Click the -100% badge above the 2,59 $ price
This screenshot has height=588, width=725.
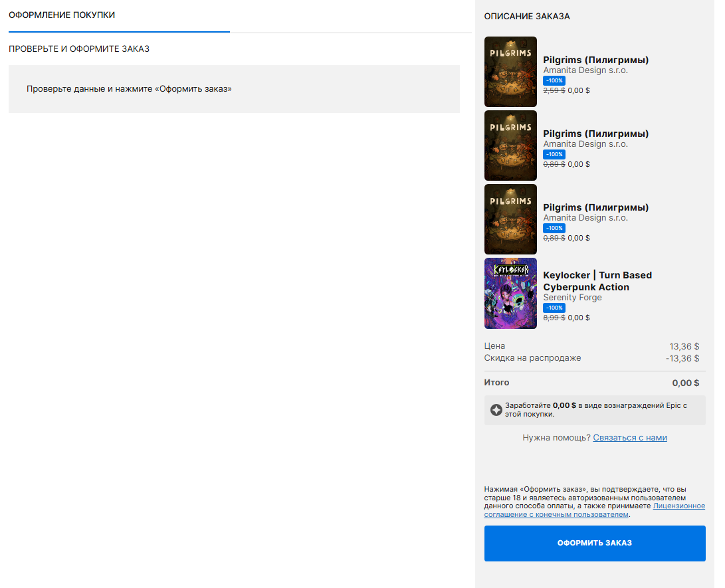click(554, 80)
